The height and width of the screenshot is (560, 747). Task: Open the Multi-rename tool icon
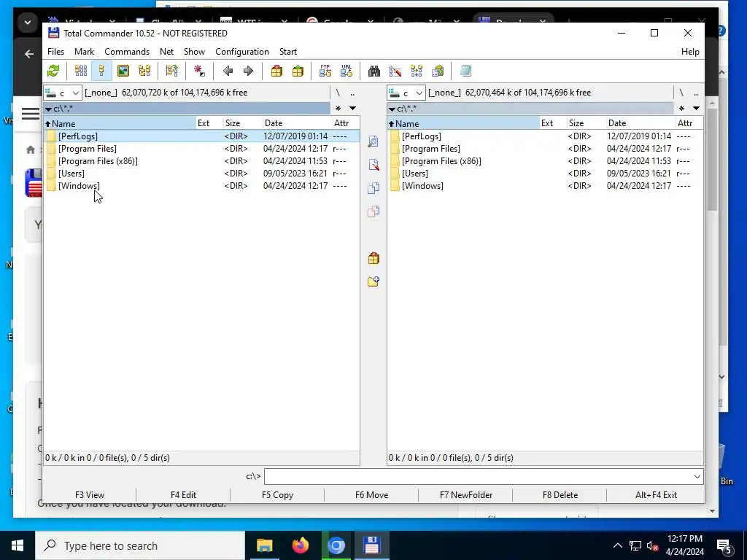tap(395, 71)
